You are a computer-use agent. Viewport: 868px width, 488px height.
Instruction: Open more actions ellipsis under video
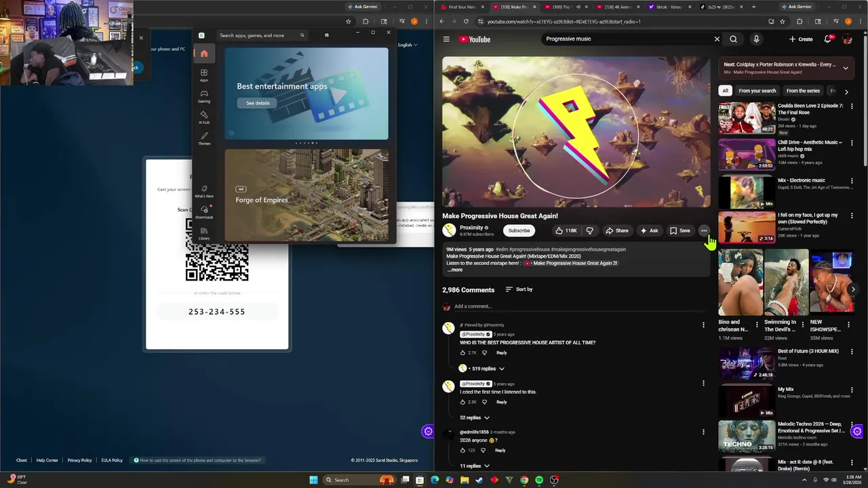[x=704, y=230]
